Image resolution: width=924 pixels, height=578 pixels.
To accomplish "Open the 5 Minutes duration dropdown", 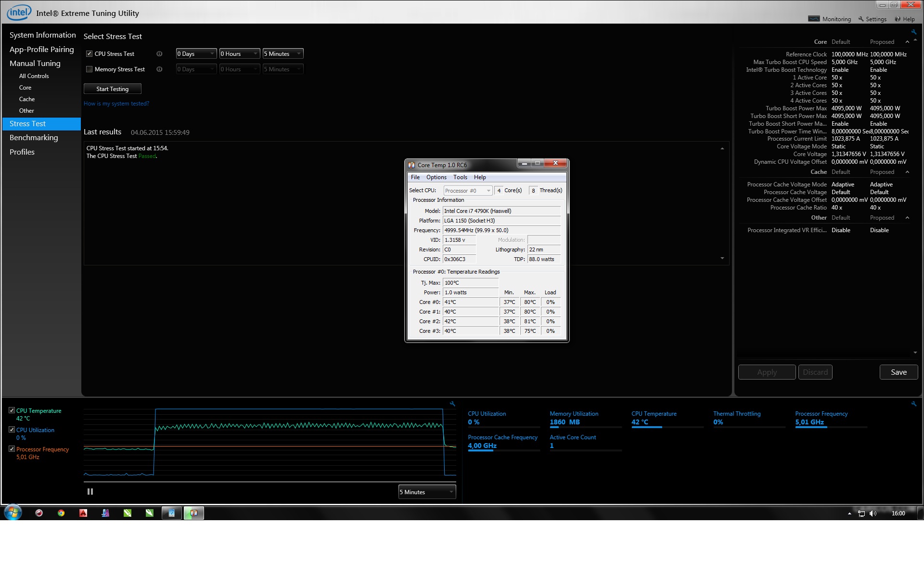I will coord(283,54).
